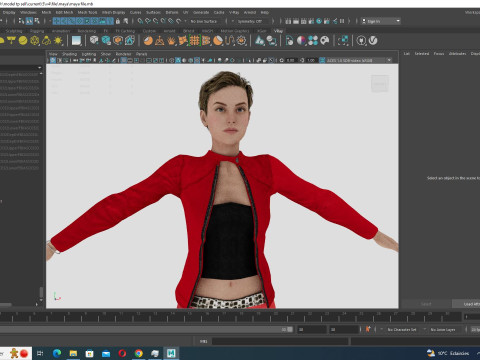The height and width of the screenshot is (360, 480).
Task: Open the viewport color space dropdown arrow
Action: coord(389,60)
